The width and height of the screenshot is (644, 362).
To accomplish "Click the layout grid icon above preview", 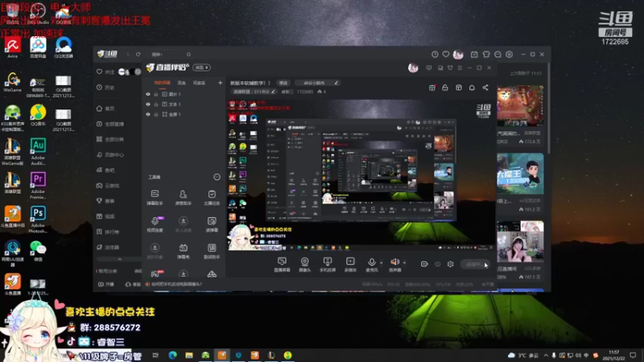I will tap(459, 88).
